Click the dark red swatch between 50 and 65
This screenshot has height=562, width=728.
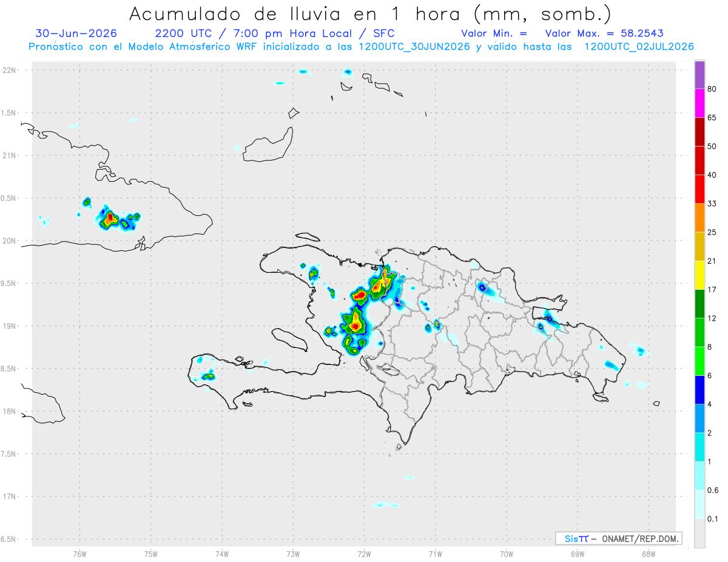(699, 132)
